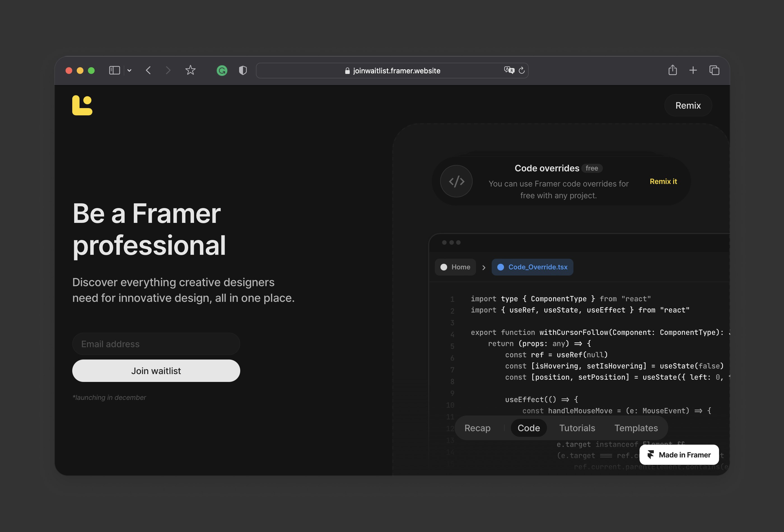Select the Home breadcrumb
Image resolution: width=784 pixels, height=532 pixels.
455,267
